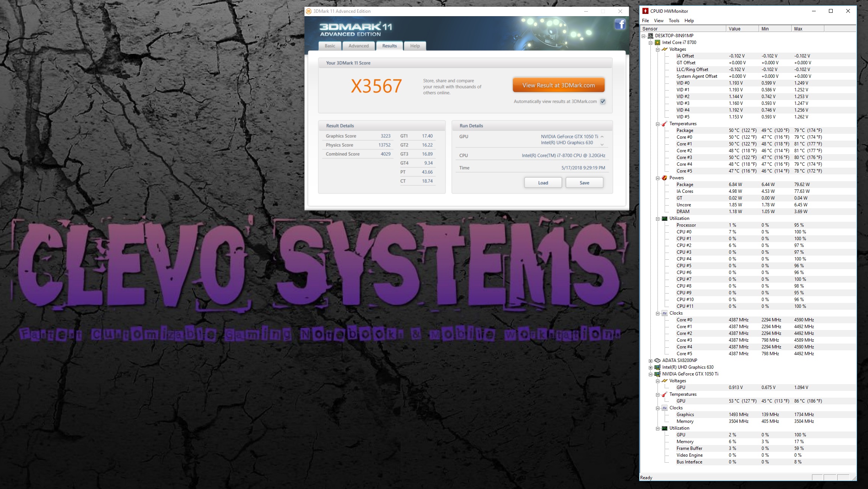This screenshot has height=489, width=868.
Task: Click the GPU Clocks waveform icon
Action: [x=665, y=408]
